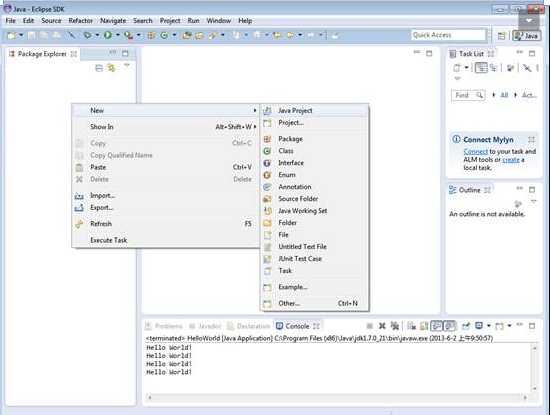
Task: Maximize the Outline view
Action: click(532, 189)
